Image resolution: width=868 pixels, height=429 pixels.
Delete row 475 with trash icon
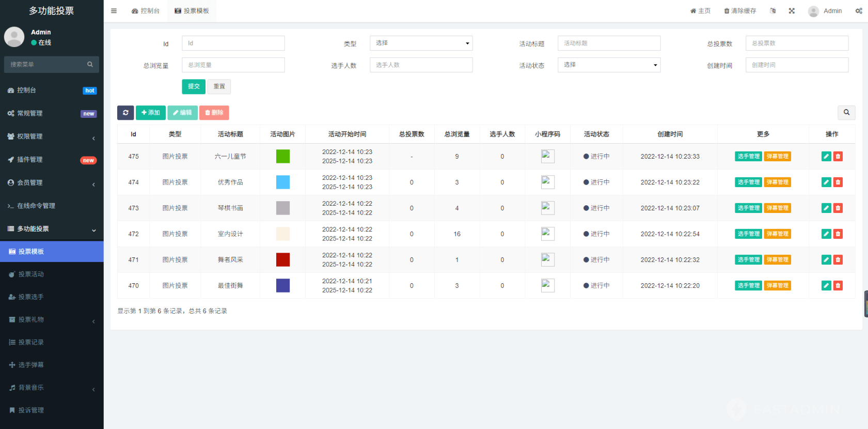pyautogui.click(x=838, y=157)
